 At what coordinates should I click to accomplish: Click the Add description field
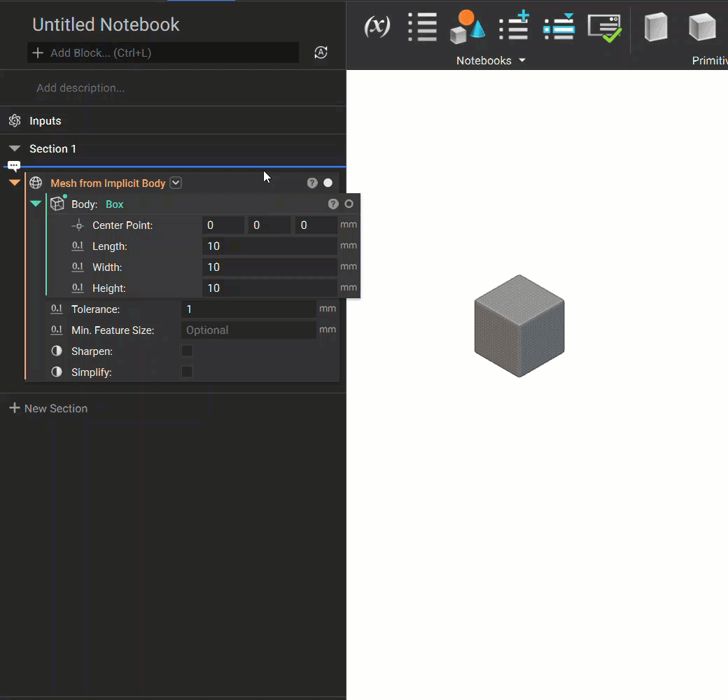click(80, 87)
